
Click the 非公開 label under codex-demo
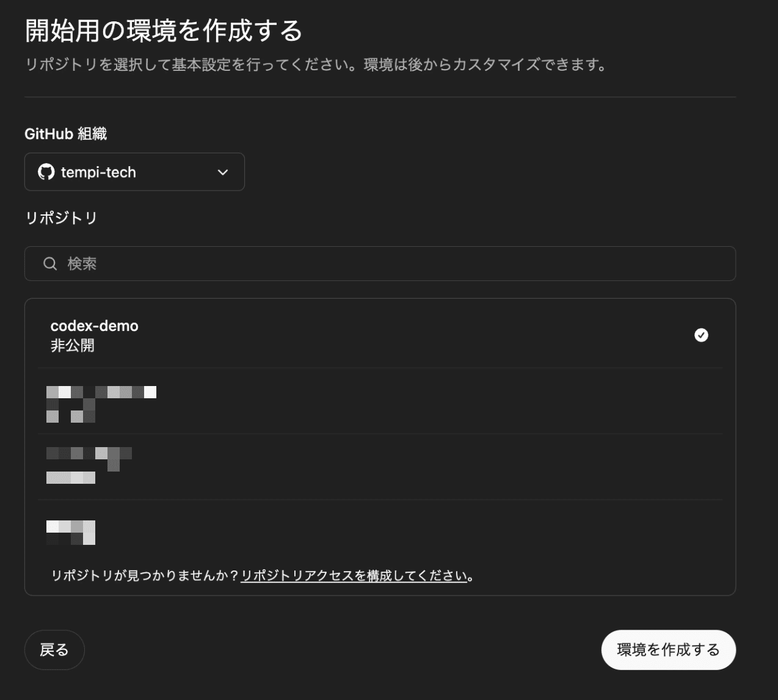[72, 346]
